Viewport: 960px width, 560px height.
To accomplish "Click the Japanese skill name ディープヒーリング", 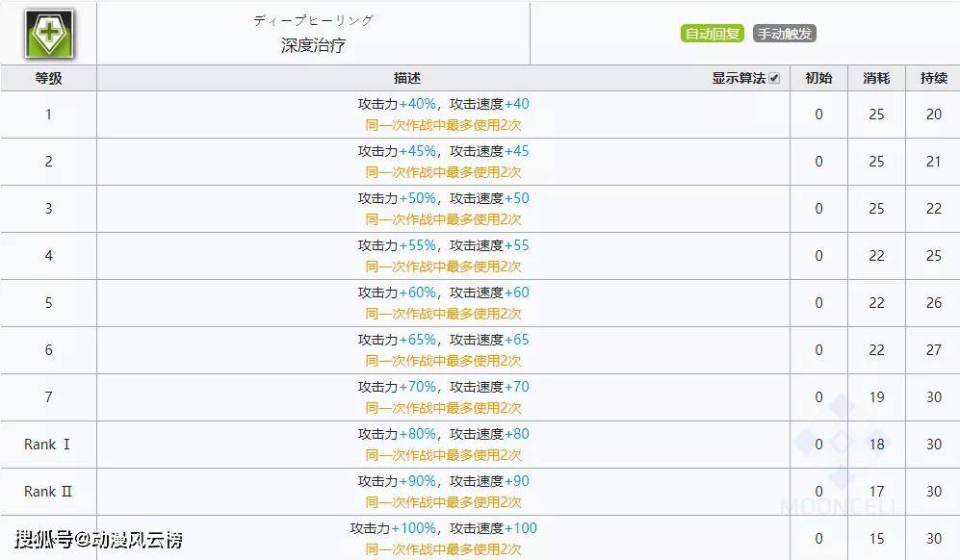I will pos(314,20).
